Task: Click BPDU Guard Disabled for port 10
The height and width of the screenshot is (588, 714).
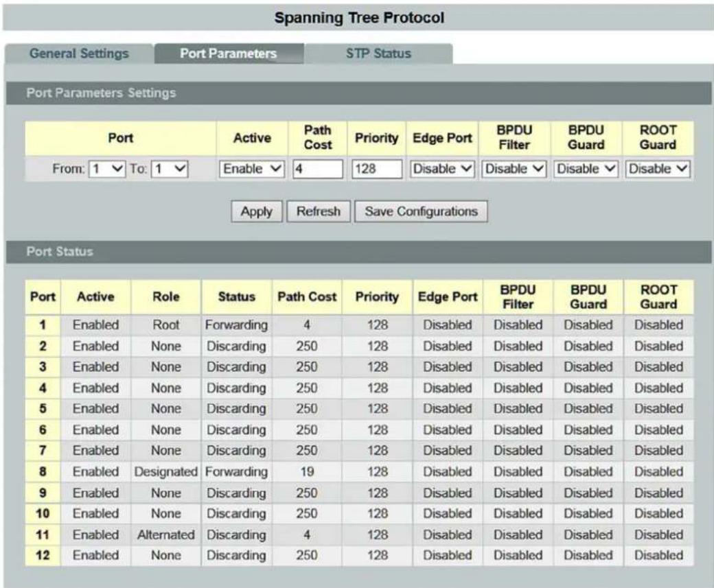Action: tap(588, 513)
